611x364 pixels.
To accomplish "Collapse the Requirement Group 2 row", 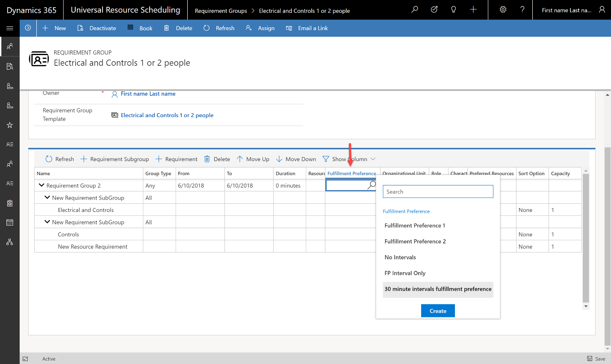I will [x=41, y=185].
